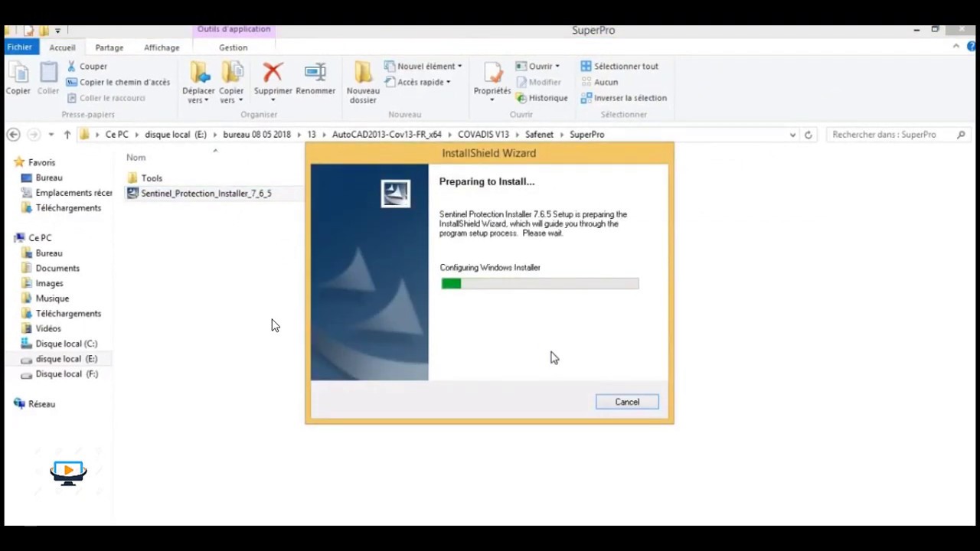Switch to the Accueil tab

click(x=63, y=47)
